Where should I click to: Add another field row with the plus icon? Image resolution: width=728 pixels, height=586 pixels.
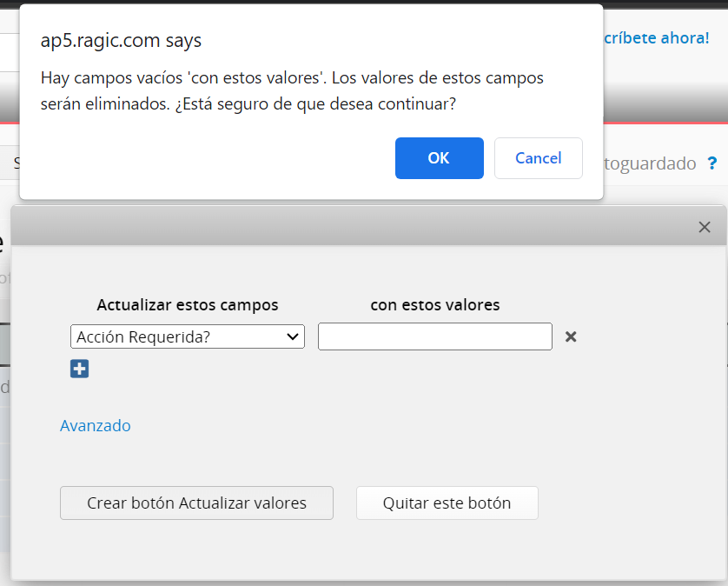tap(79, 369)
